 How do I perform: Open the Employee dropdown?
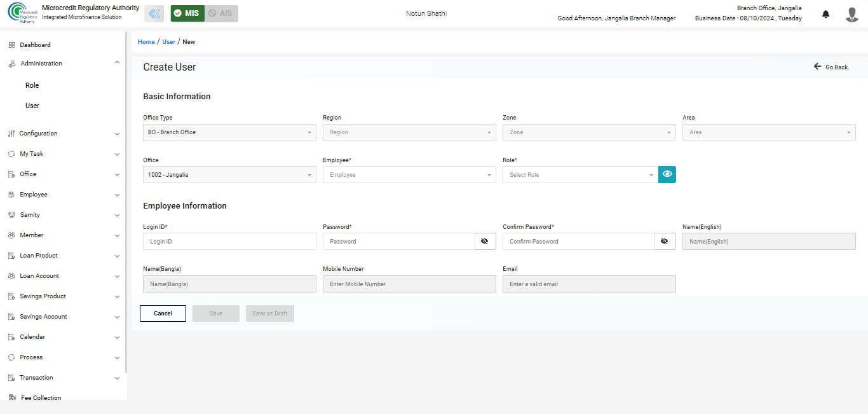click(x=409, y=175)
